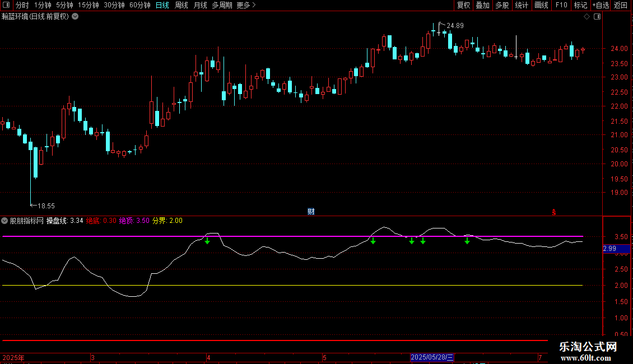This screenshot has height=364, width=633.
Task: Expand the 更多 periods menu
Action: [x=246, y=5]
